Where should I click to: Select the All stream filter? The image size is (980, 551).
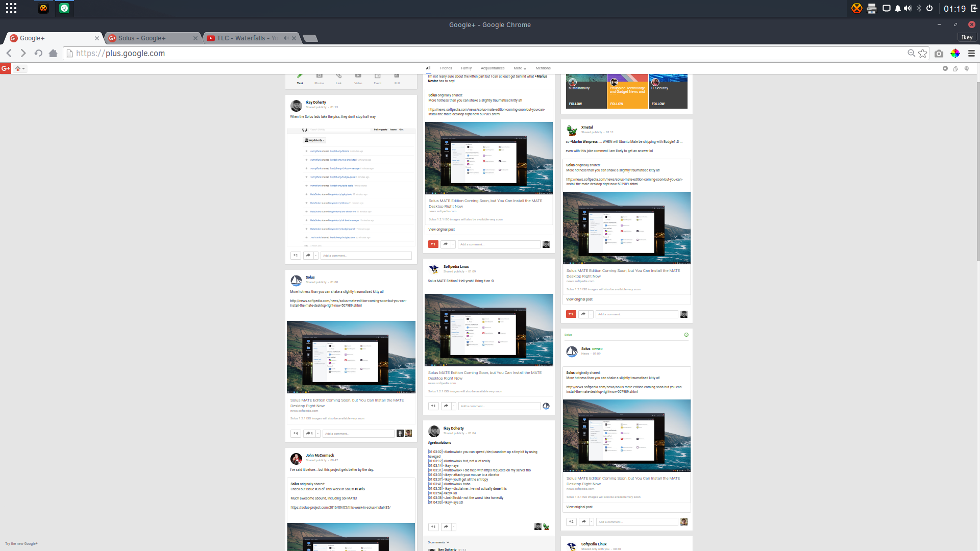[x=428, y=68]
